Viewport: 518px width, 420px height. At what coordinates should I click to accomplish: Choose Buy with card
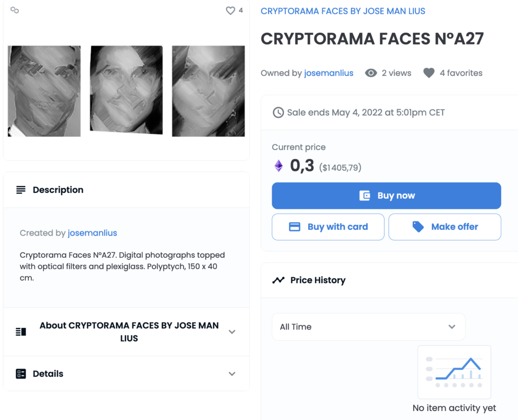point(328,227)
